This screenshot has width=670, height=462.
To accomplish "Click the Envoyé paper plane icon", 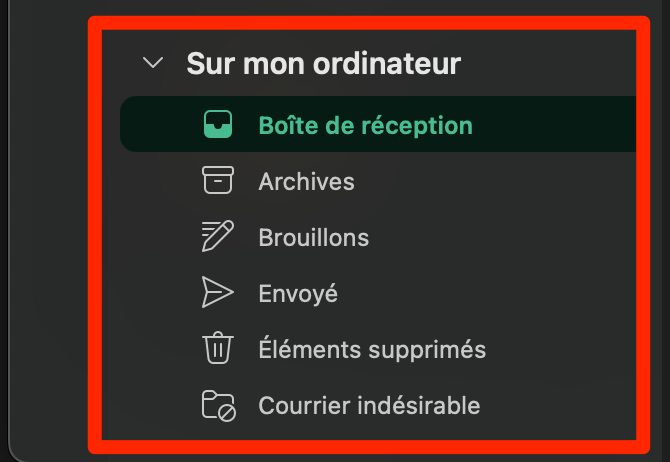I will click(x=218, y=293).
